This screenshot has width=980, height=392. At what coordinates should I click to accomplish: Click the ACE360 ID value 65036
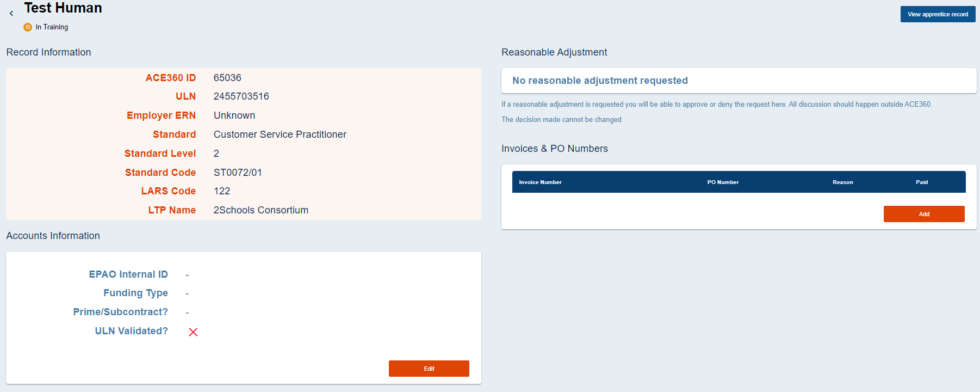pyautogui.click(x=227, y=77)
